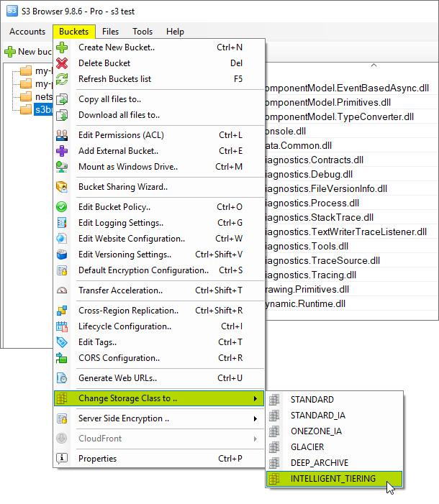439x504 pixels.
Task: Click the file list column sort arrow
Action: [374, 65]
